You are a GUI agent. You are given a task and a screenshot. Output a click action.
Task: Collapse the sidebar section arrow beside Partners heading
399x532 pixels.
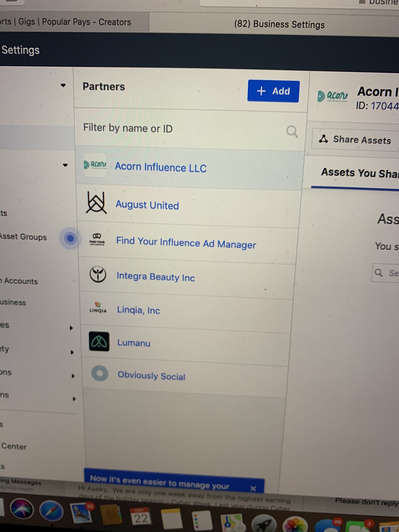(x=63, y=85)
